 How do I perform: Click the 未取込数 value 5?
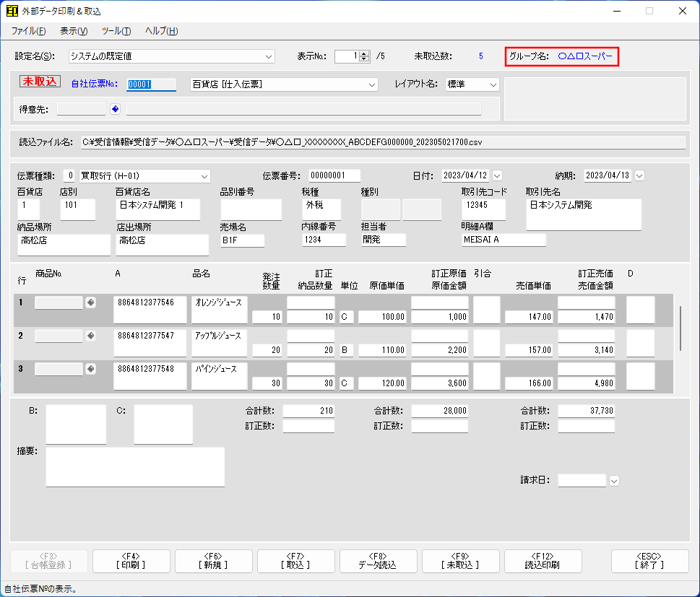pos(481,56)
